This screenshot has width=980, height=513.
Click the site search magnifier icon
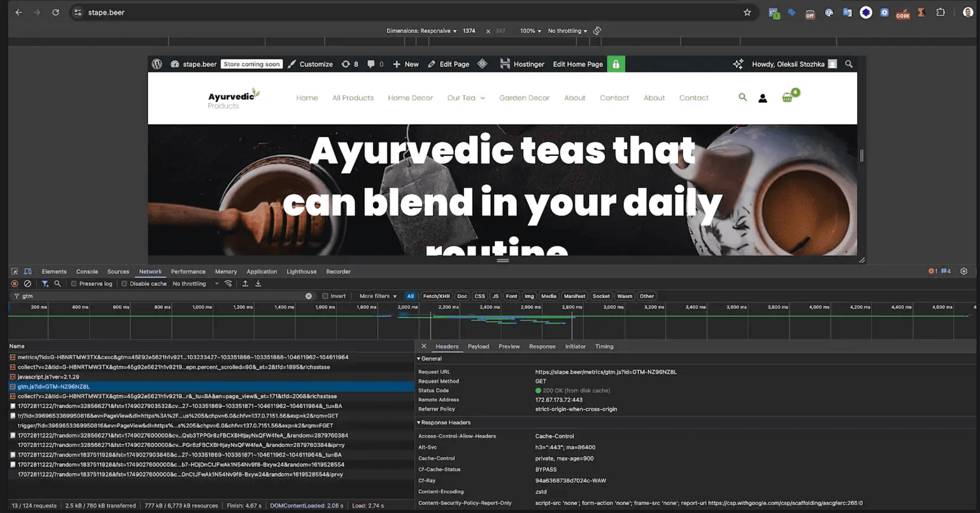(743, 97)
